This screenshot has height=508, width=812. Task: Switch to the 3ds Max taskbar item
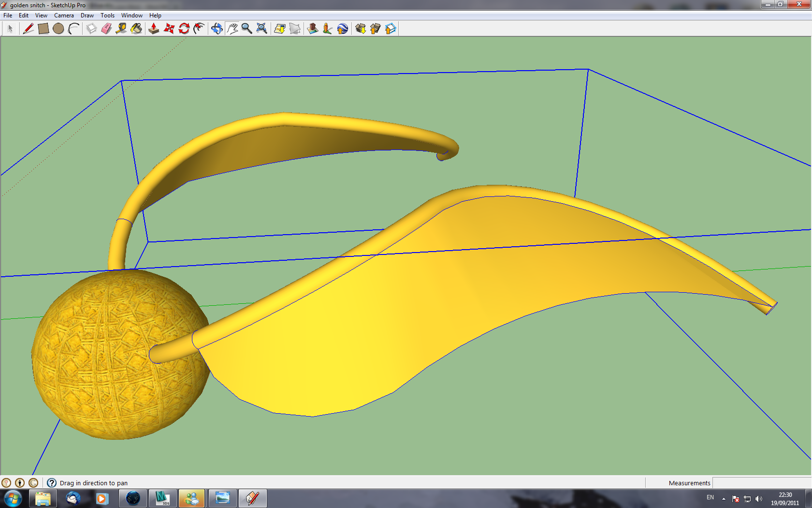(x=162, y=498)
